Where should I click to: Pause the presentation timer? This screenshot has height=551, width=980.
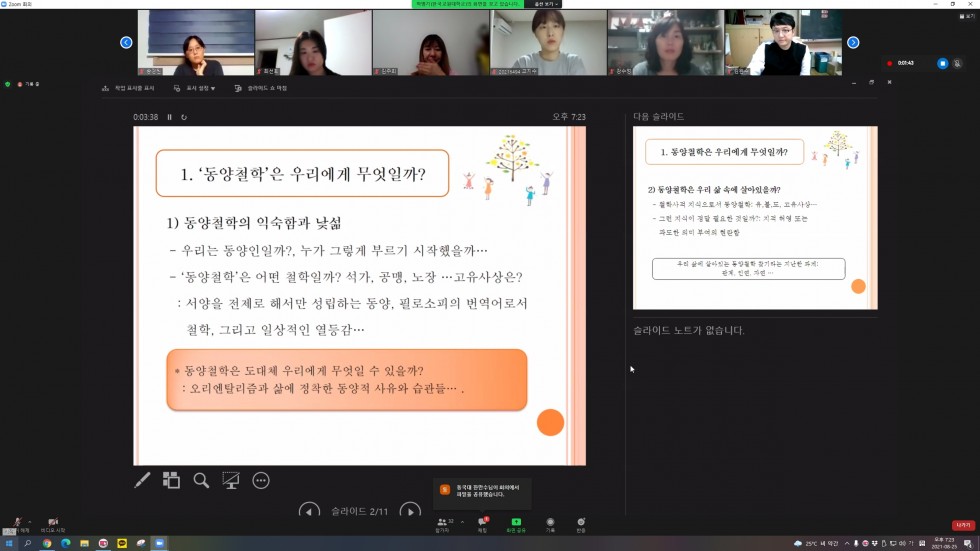[x=169, y=117]
